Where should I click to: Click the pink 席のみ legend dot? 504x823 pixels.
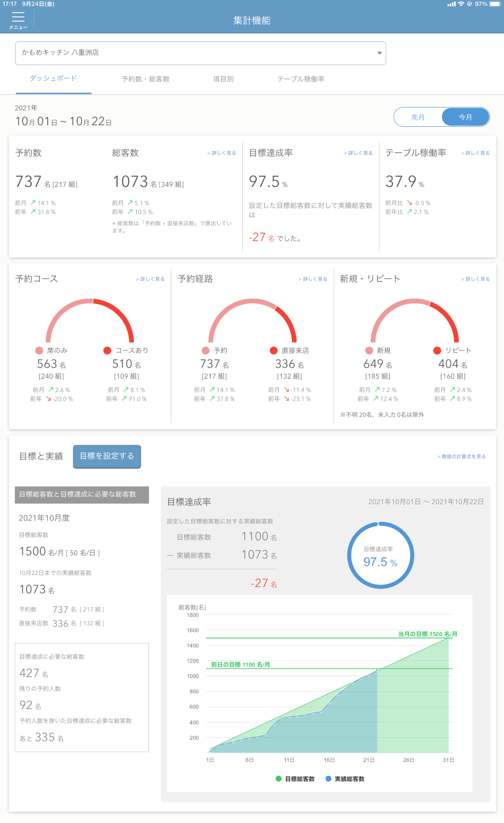click(x=39, y=350)
